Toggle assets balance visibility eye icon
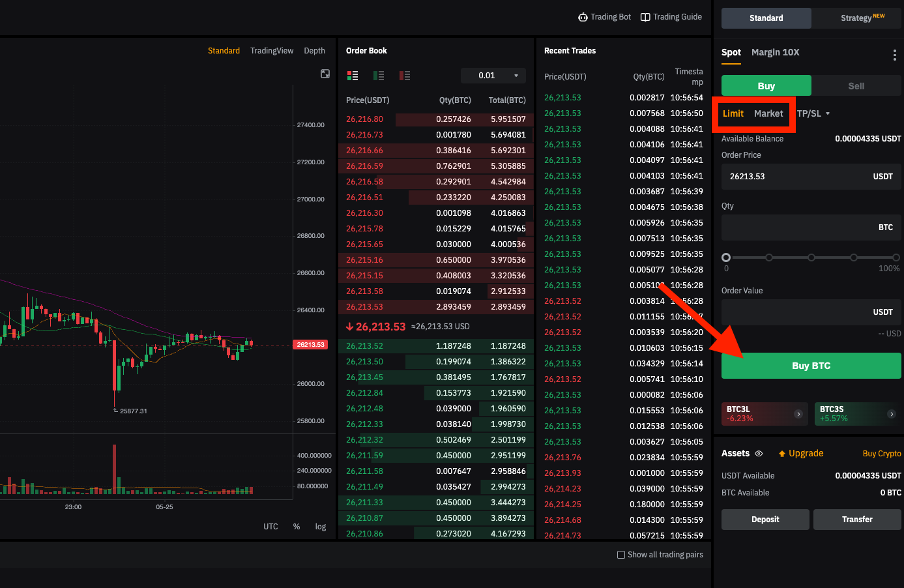The height and width of the screenshot is (588, 904). pyautogui.click(x=759, y=454)
